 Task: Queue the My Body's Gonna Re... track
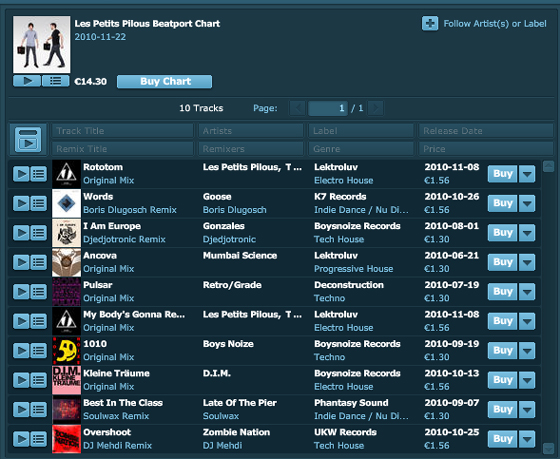(39, 321)
